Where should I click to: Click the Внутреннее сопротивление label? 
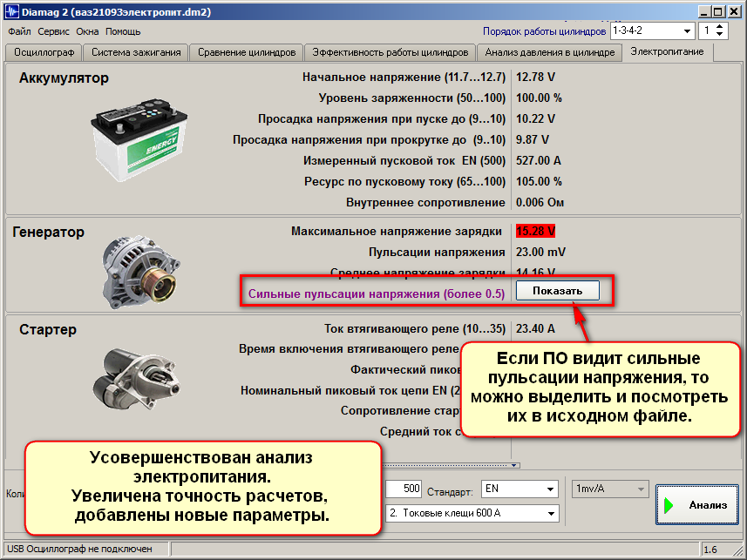[425, 203]
